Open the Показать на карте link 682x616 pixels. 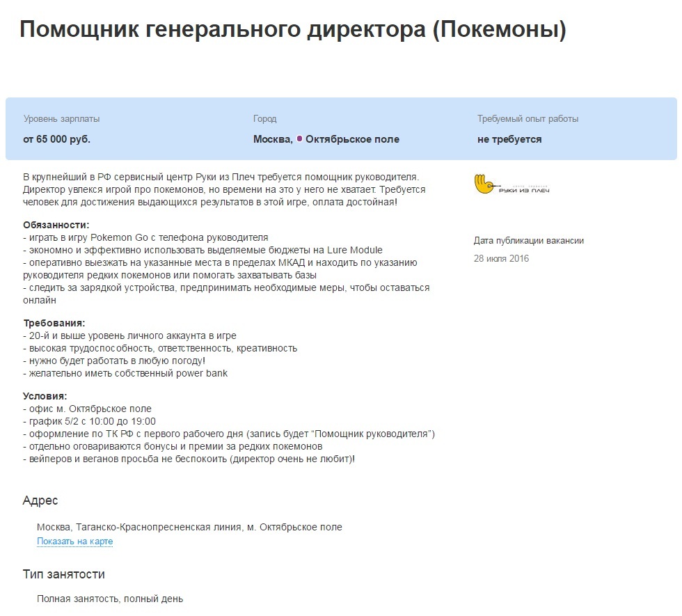point(75,542)
